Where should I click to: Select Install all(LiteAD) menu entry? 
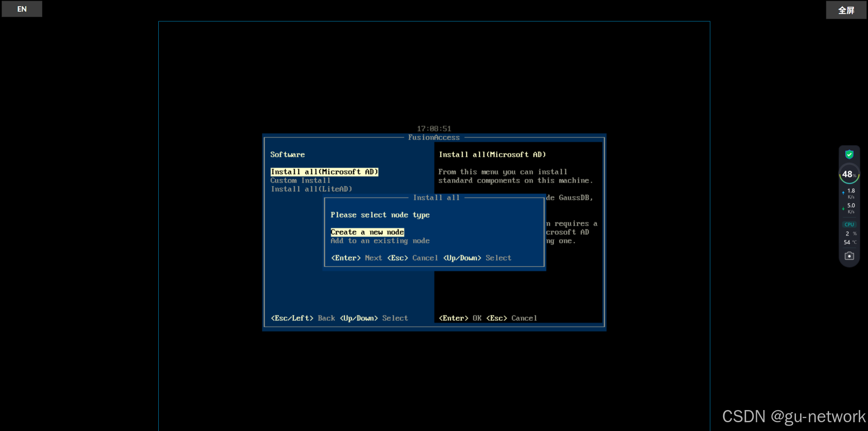tap(311, 189)
